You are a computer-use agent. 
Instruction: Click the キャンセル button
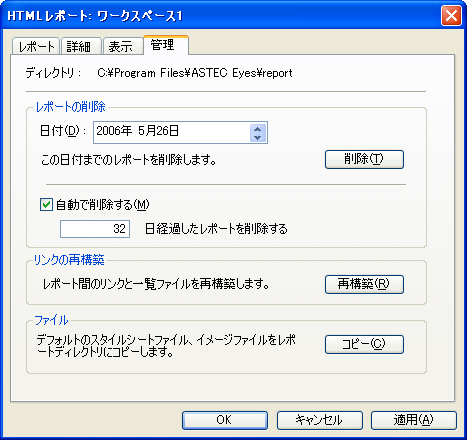coord(320,420)
